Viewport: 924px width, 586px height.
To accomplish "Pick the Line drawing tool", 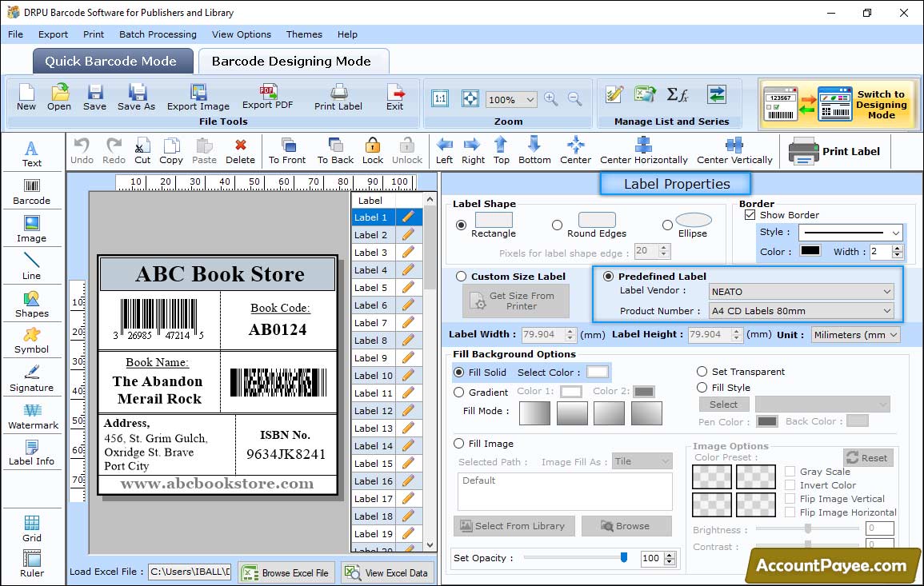I will 31,266.
